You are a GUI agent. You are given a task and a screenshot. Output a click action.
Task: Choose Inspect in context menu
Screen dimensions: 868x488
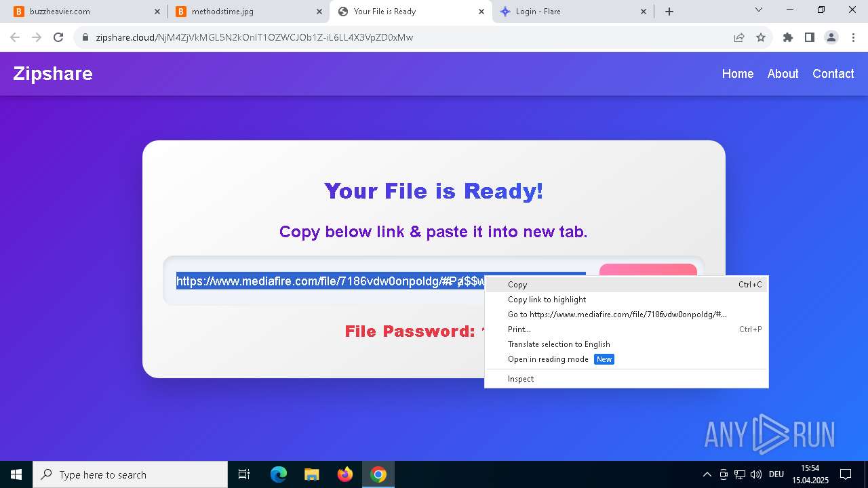[627, 379]
